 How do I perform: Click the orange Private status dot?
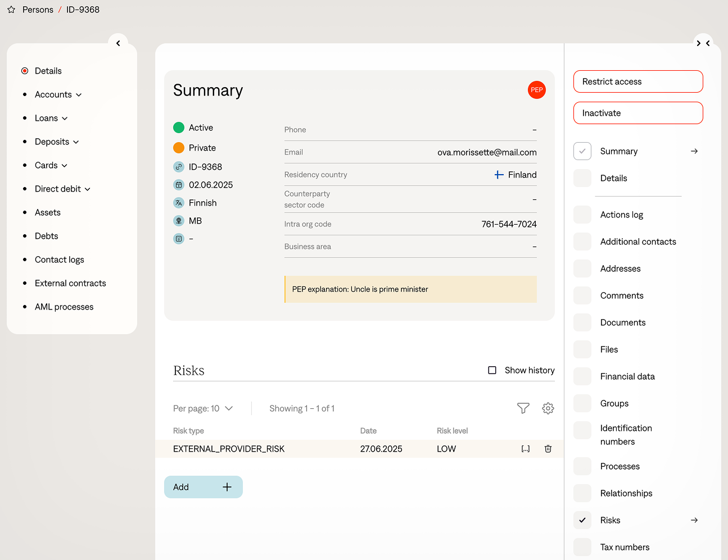(x=179, y=148)
